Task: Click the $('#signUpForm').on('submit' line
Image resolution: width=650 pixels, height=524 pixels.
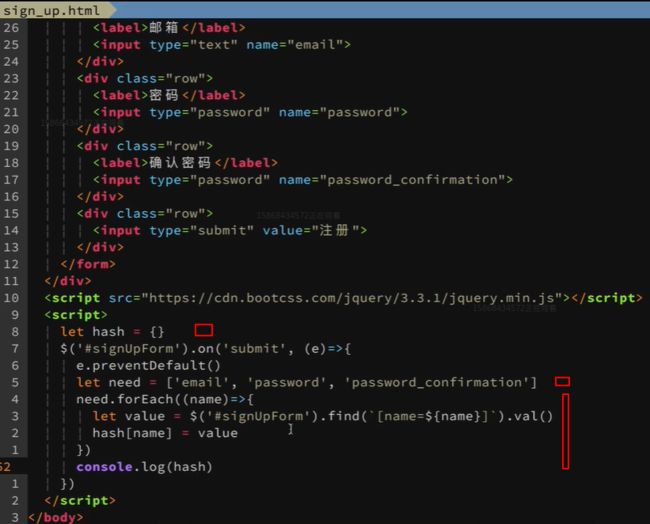Action: 206,349
